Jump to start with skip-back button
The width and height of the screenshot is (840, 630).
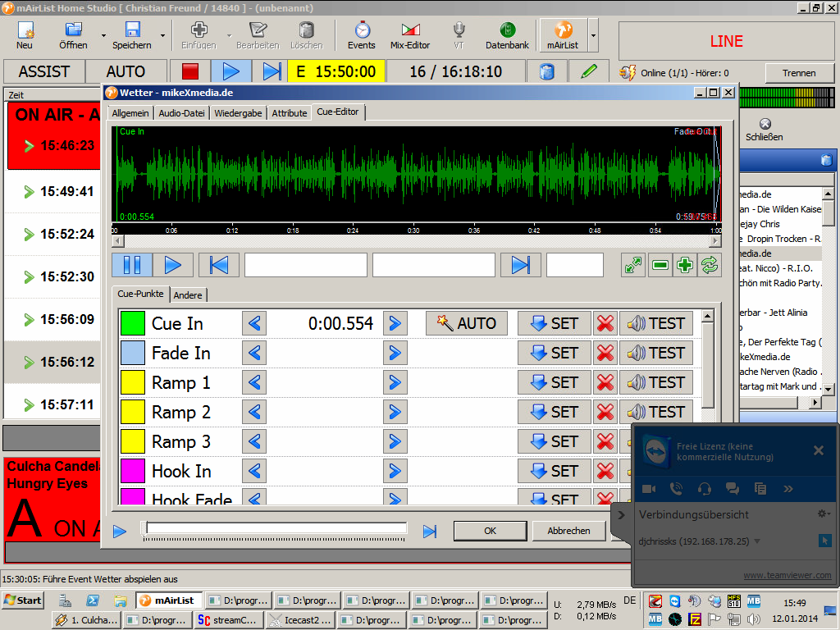(218, 265)
